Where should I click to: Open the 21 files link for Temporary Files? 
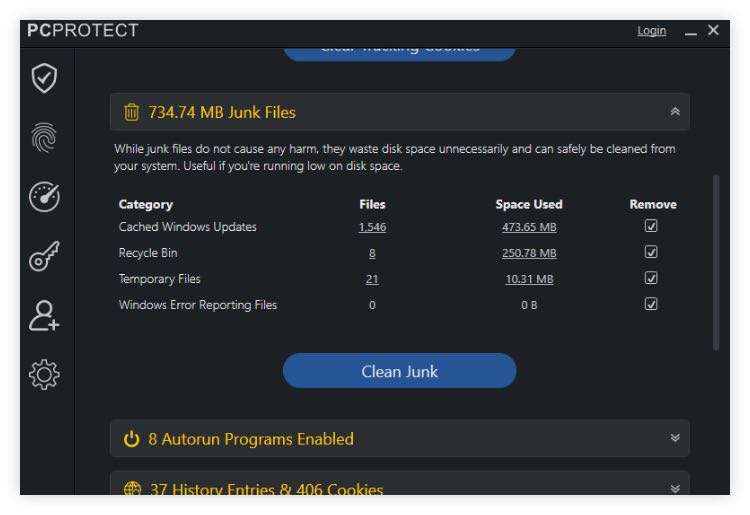pos(372,279)
